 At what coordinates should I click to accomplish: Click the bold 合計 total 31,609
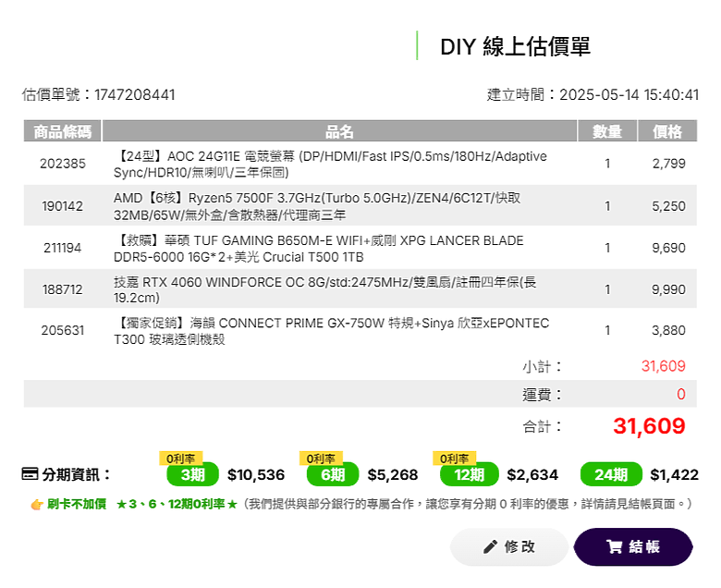coord(649,426)
